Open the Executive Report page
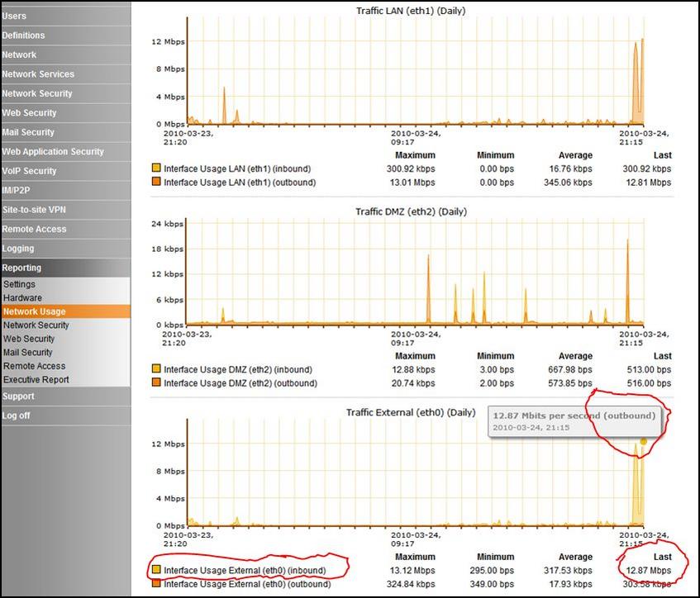 coord(36,380)
